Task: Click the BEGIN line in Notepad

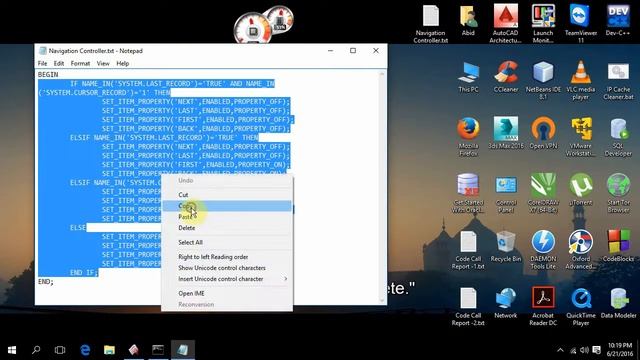Action: tap(48, 75)
